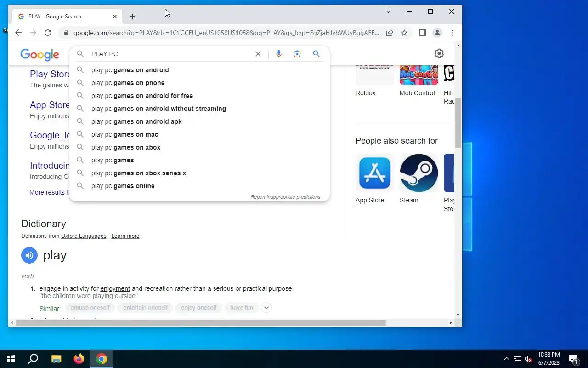
Task: Go to Google homepage via logo
Action: point(40,55)
